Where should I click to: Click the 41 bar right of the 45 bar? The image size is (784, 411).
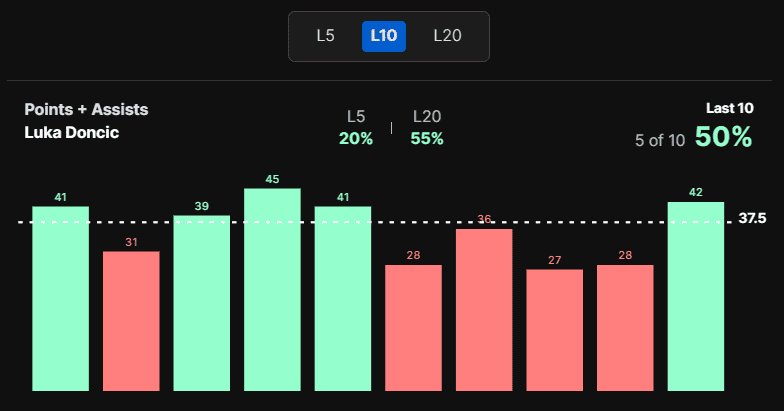coord(343,298)
